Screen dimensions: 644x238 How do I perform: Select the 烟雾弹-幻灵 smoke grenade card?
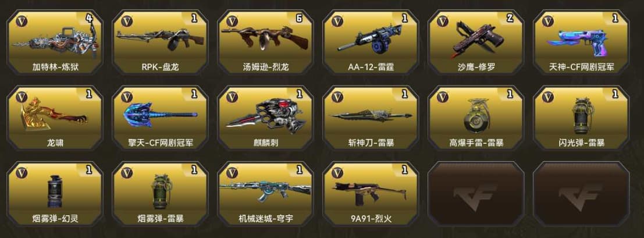(55, 194)
